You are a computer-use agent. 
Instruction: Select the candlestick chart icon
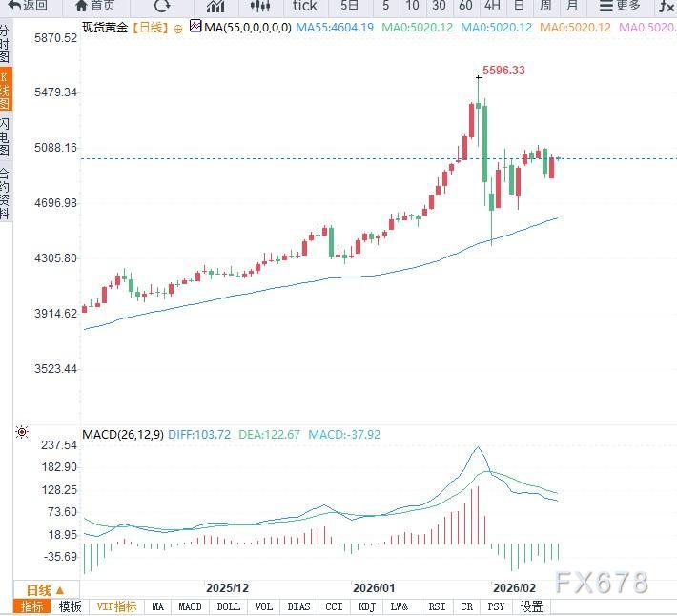click(259, 5)
